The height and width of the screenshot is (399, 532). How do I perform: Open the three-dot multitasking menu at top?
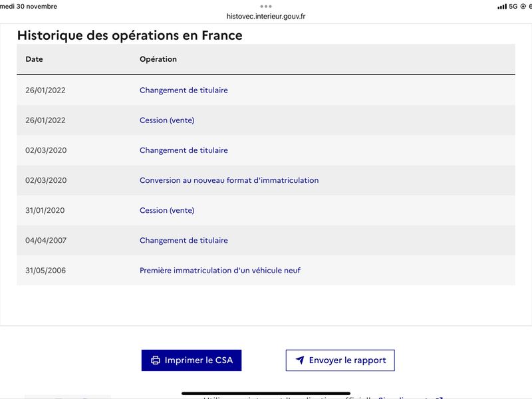click(266, 6)
